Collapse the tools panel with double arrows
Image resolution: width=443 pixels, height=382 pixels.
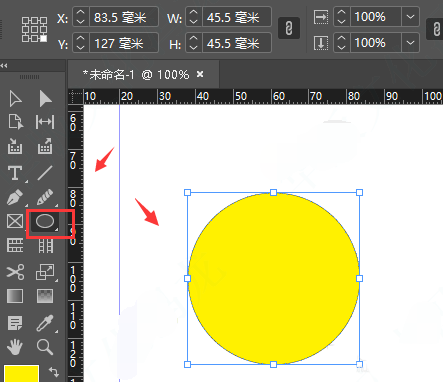point(4,66)
